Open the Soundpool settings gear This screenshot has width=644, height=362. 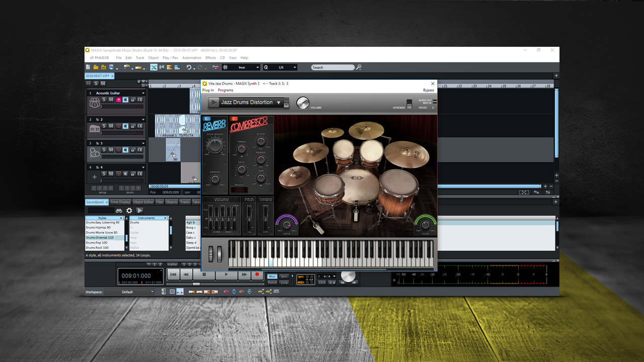coord(129,211)
